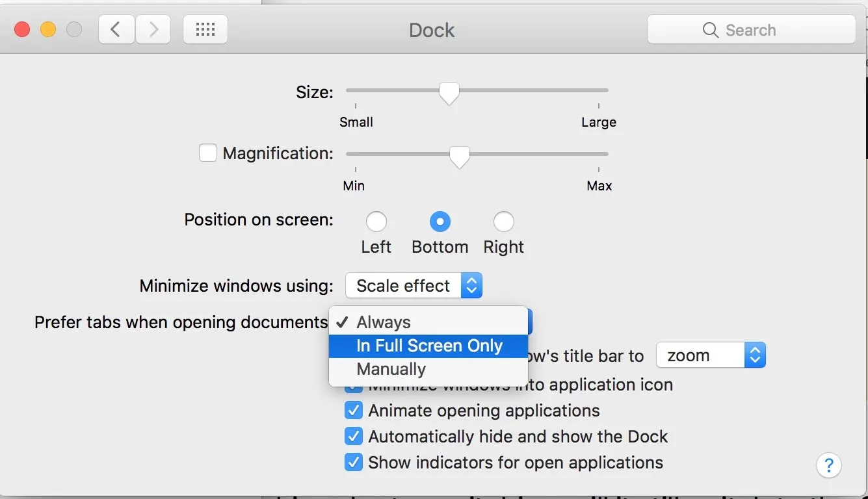Uncheck Animate opening applications

pyautogui.click(x=354, y=411)
